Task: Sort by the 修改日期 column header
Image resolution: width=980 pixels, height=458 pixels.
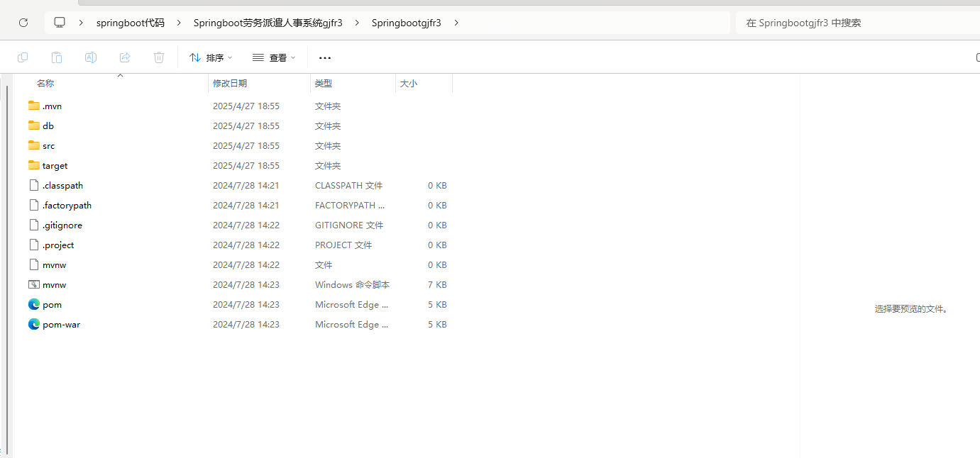Action: tap(230, 83)
